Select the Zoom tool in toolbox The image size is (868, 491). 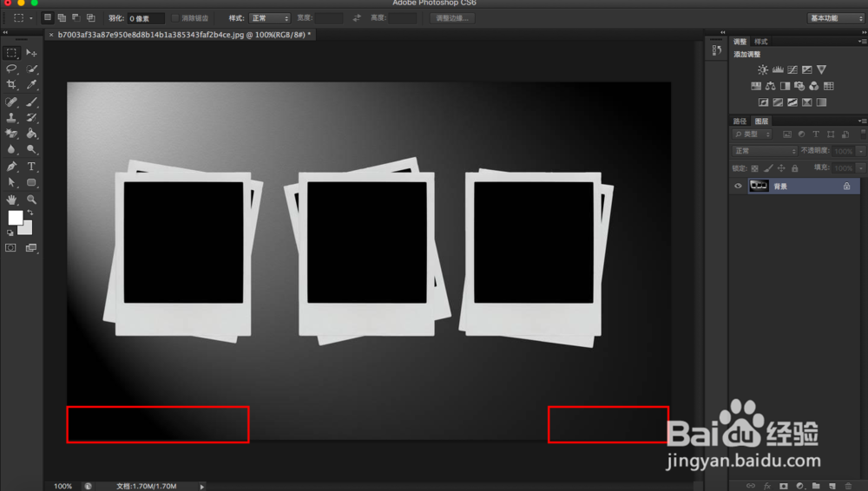31,200
